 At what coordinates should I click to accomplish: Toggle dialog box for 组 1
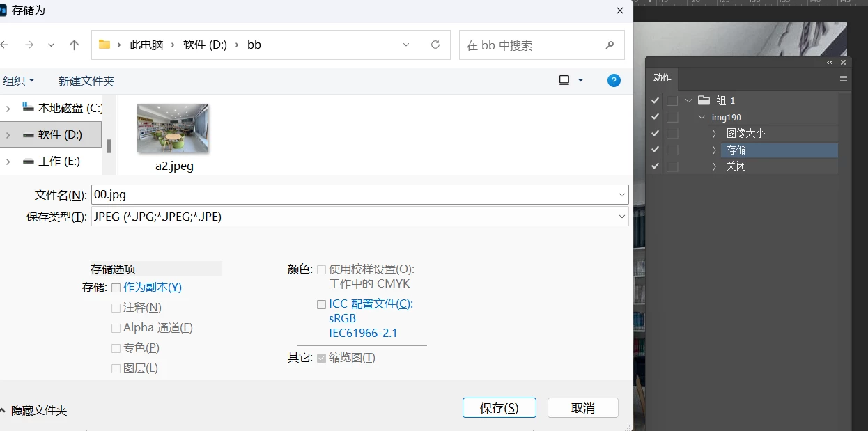(x=672, y=100)
